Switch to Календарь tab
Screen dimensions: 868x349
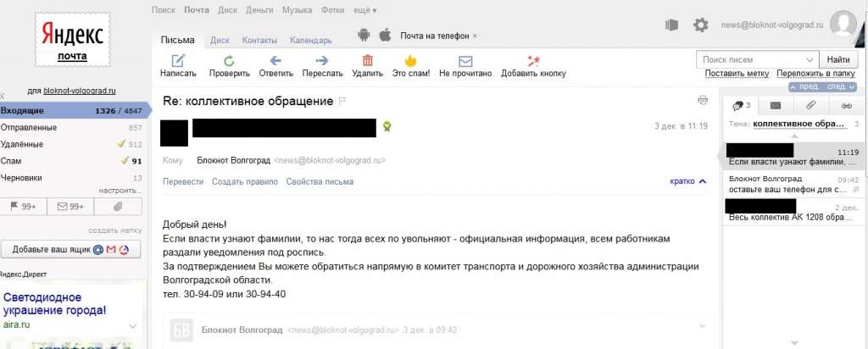311,41
